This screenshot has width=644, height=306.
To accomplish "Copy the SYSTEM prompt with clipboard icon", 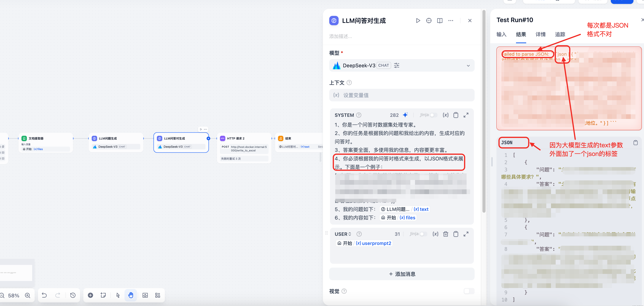I will tap(456, 115).
